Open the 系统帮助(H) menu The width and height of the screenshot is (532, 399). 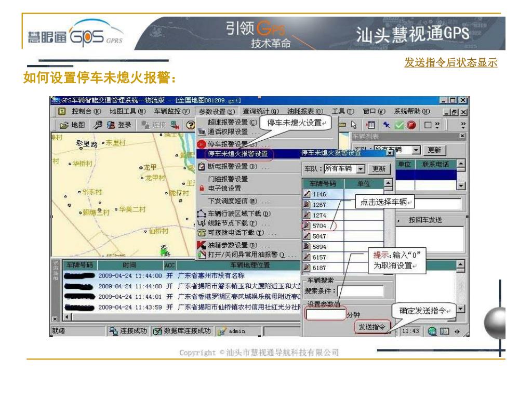[x=411, y=111]
